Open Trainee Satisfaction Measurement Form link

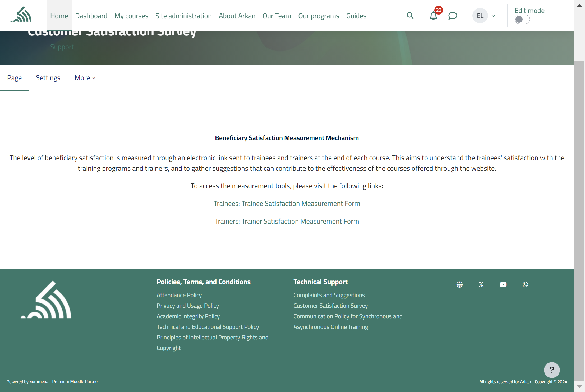[x=287, y=204]
